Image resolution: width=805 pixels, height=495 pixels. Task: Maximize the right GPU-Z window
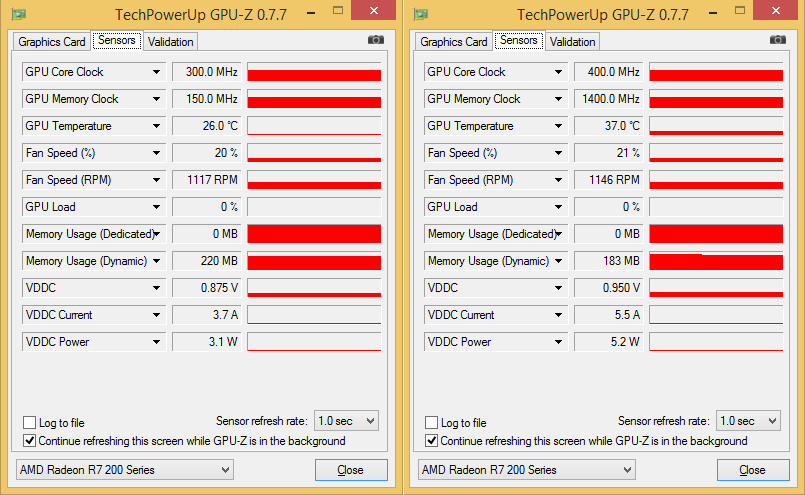click(740, 10)
